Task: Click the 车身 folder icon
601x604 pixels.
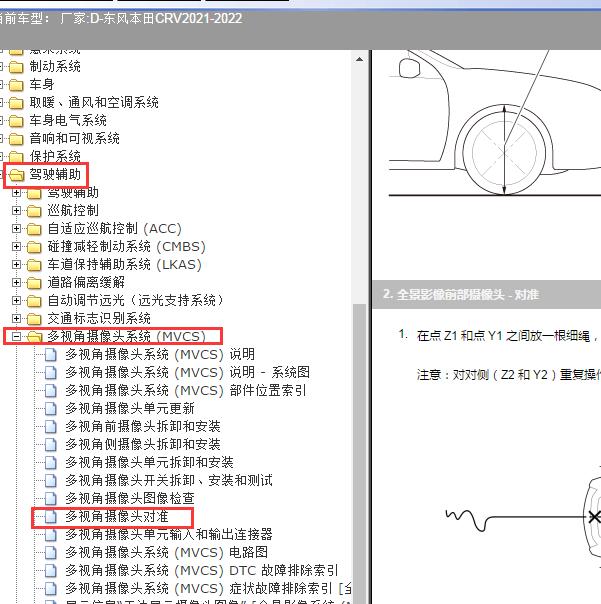Action: [x=16, y=85]
